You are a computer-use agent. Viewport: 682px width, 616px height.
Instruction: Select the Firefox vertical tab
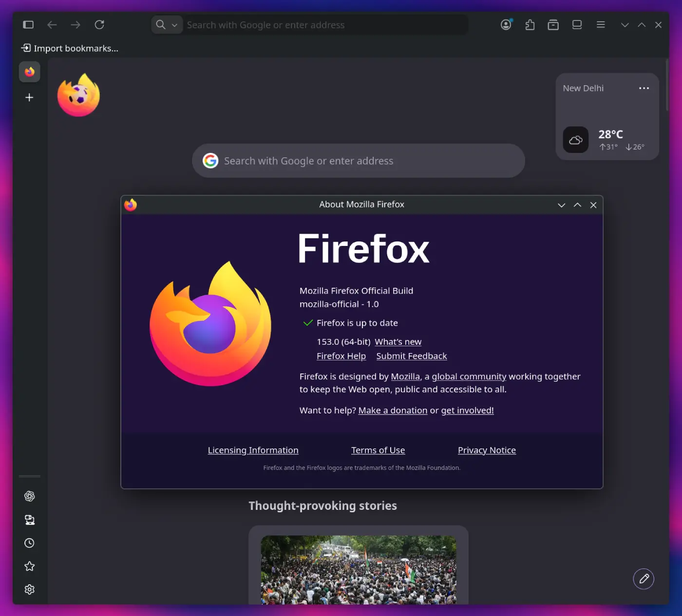[30, 72]
